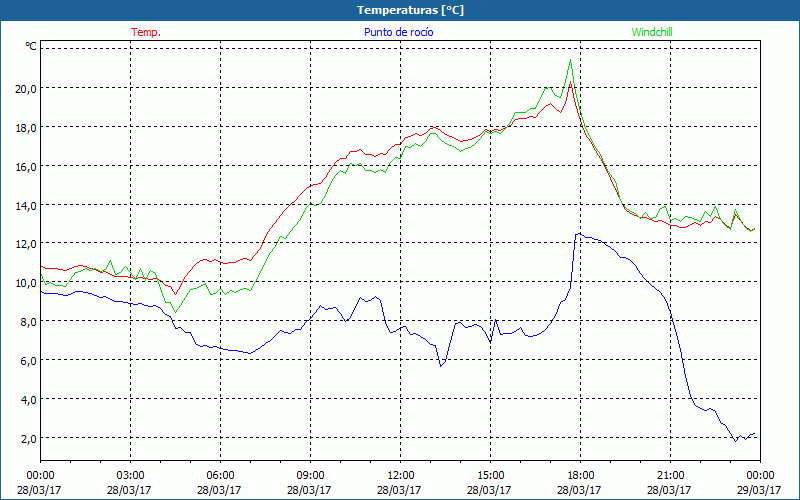800x500 pixels.
Task: Click the blue dew point peak near 18:00
Action: 579,234
